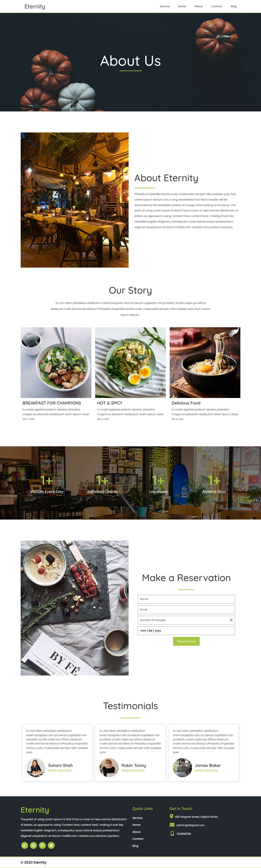This screenshot has width=261, height=868.
Task: Click admin@sitepad.com email link
Action: click(x=190, y=825)
